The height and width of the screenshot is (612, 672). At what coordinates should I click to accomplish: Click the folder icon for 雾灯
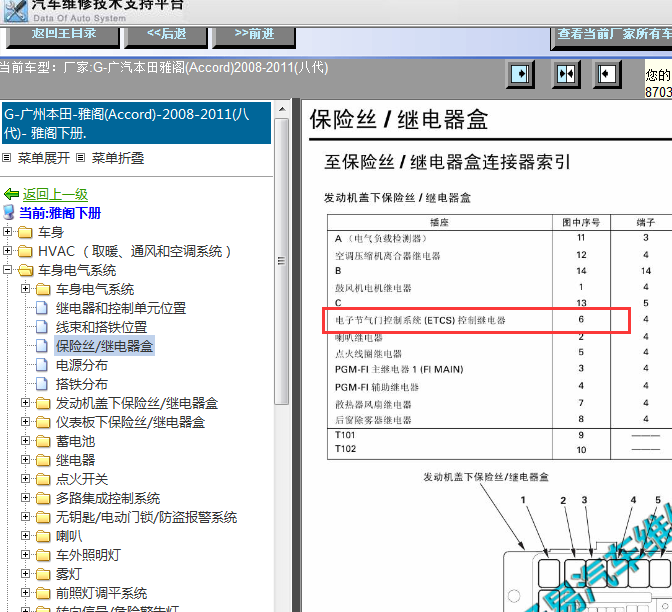tap(43, 574)
